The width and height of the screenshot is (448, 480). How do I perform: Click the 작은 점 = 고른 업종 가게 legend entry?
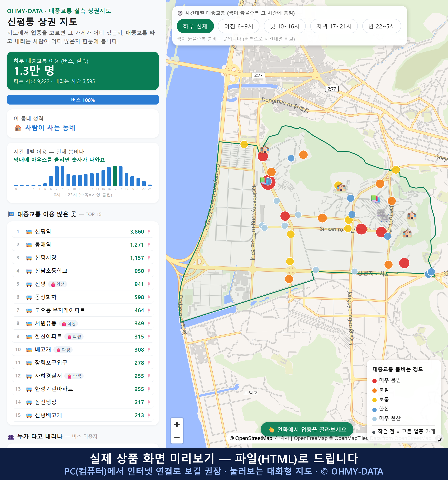pos(404,431)
